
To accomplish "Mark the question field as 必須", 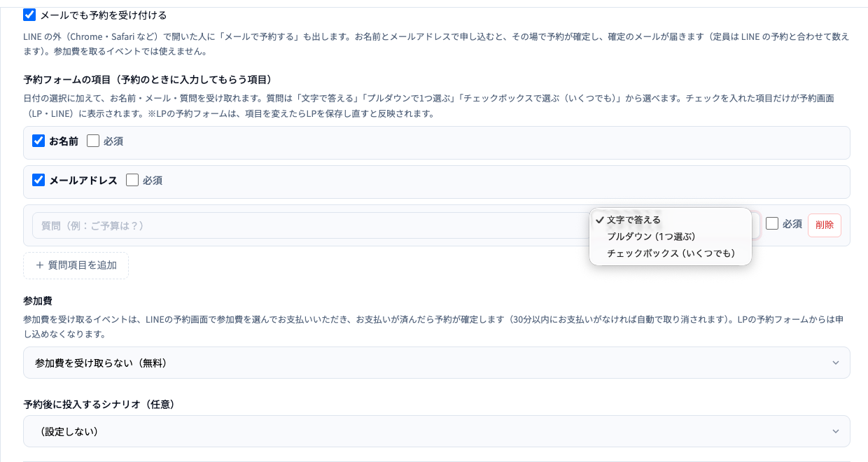I will click(x=772, y=223).
